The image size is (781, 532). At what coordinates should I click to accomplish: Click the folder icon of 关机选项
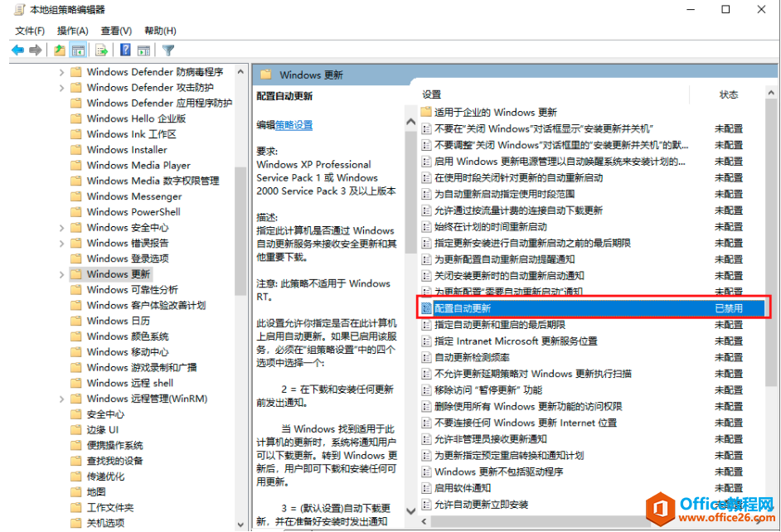pyautogui.click(x=75, y=523)
